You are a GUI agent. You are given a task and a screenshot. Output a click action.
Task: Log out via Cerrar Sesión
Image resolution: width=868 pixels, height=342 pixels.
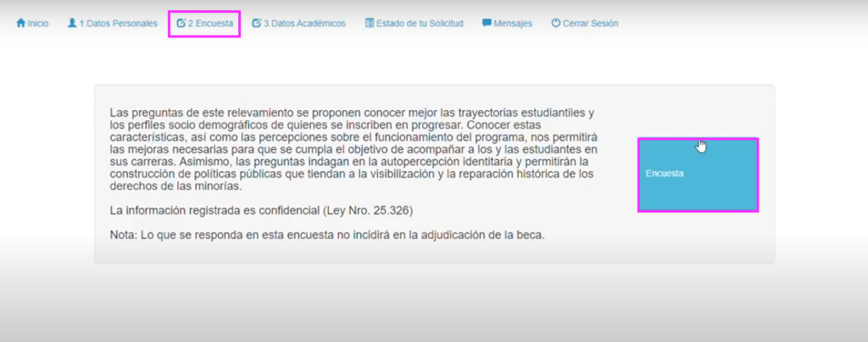(585, 23)
